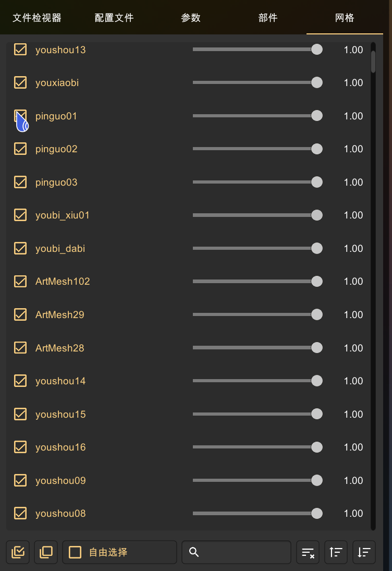The height and width of the screenshot is (571, 392).
Task: Click the mesh search input field
Action: (236, 552)
